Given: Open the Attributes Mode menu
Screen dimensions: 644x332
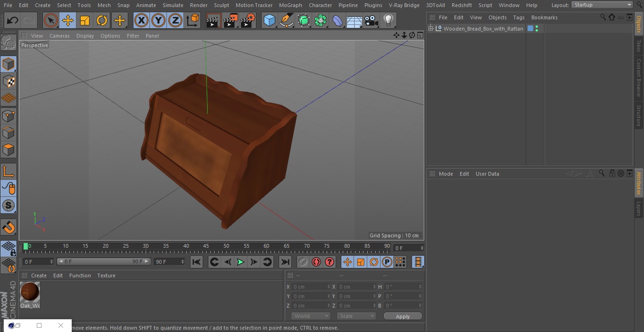Looking at the screenshot, I should pyautogui.click(x=446, y=174).
